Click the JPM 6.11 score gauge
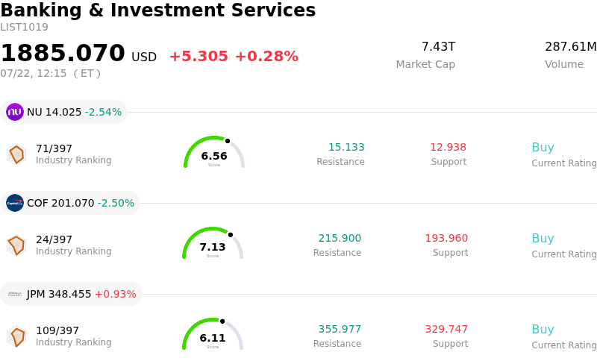 pyautogui.click(x=213, y=334)
